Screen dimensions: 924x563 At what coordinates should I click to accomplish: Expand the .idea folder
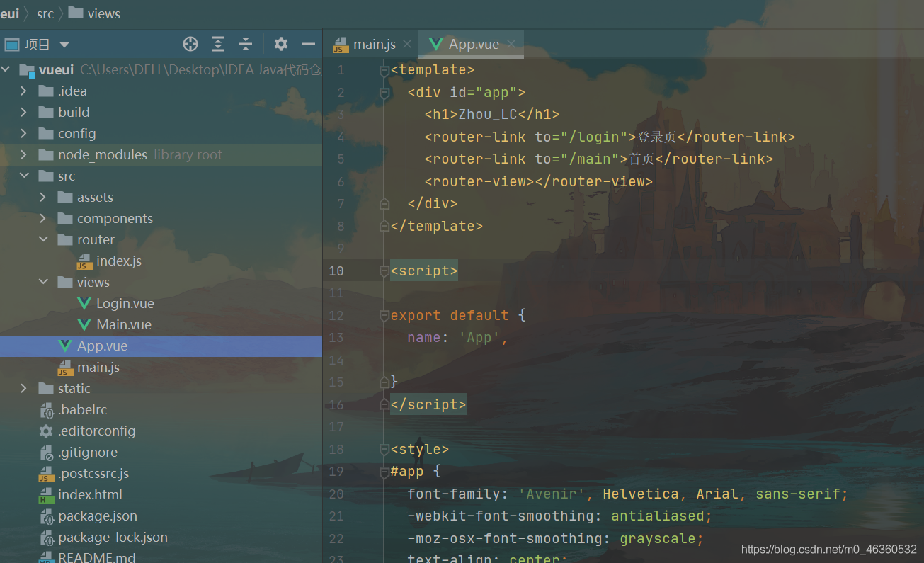pos(24,91)
